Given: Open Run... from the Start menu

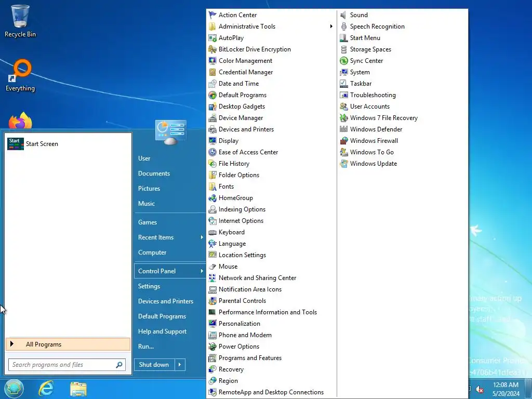Looking at the screenshot, I should coord(146,347).
